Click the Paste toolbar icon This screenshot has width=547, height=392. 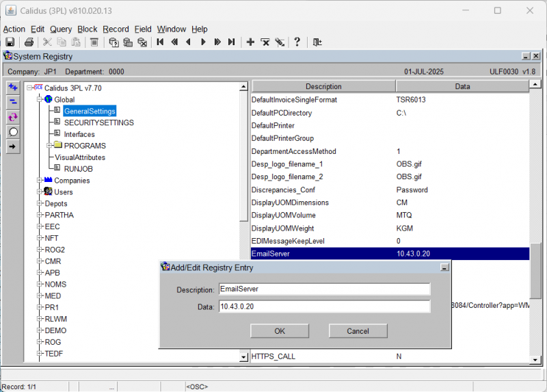[x=76, y=42]
